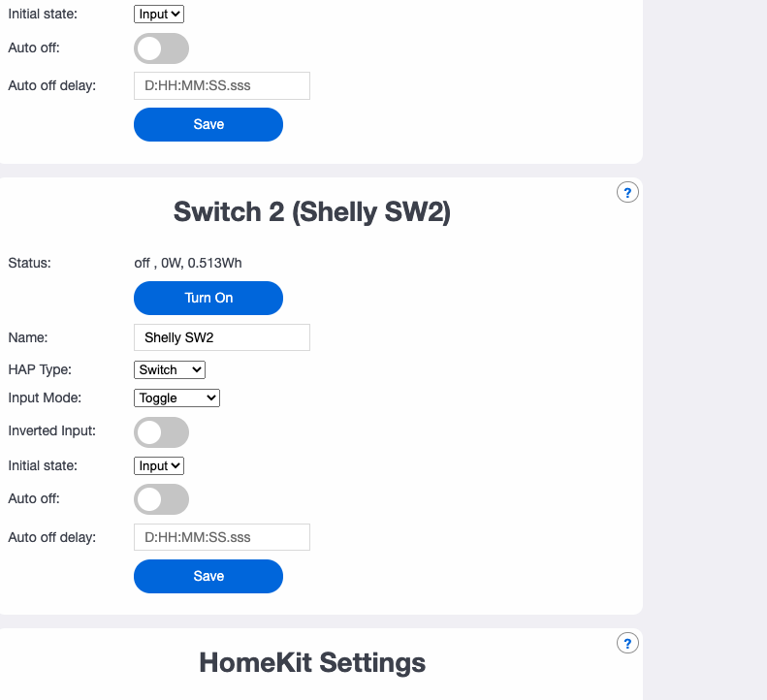Image resolution: width=767 pixels, height=700 pixels.
Task: Enable Auto off in Switch 2 section
Action: (x=161, y=499)
